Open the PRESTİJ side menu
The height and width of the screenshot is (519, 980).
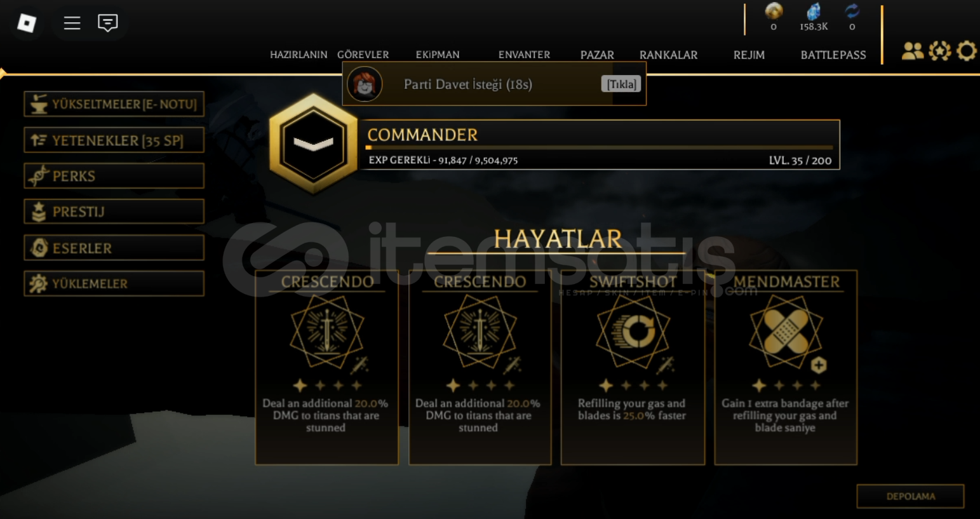pos(114,212)
